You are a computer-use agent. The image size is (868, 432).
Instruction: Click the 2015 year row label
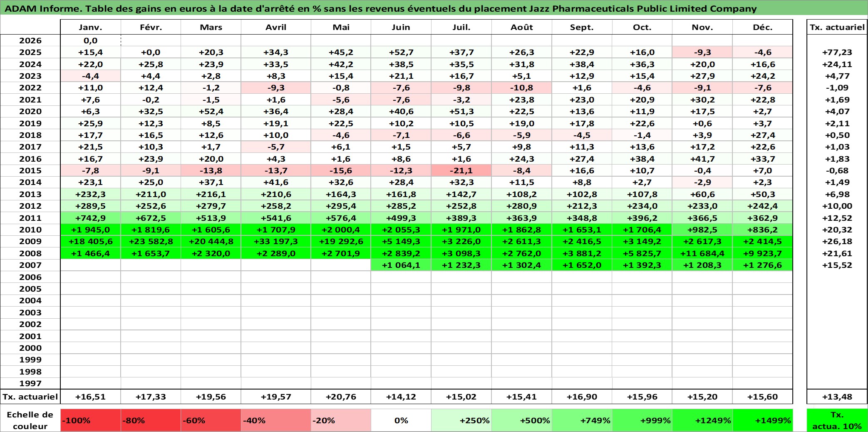[x=30, y=170]
